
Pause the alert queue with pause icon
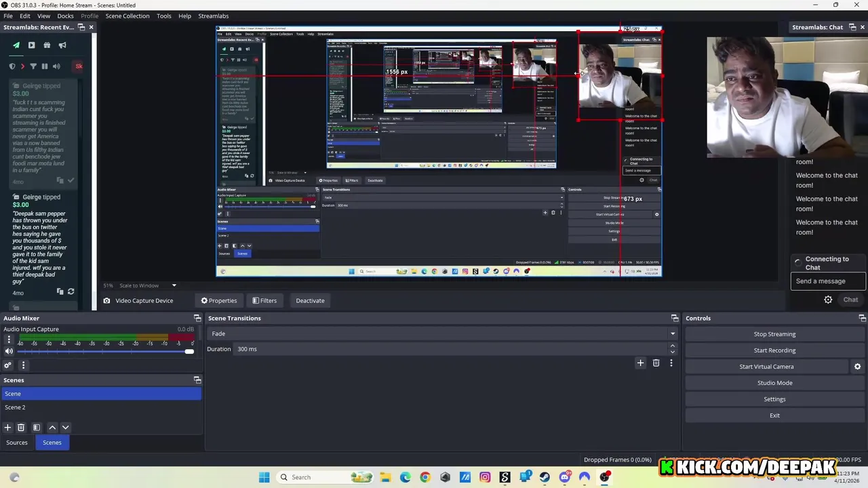click(x=45, y=66)
